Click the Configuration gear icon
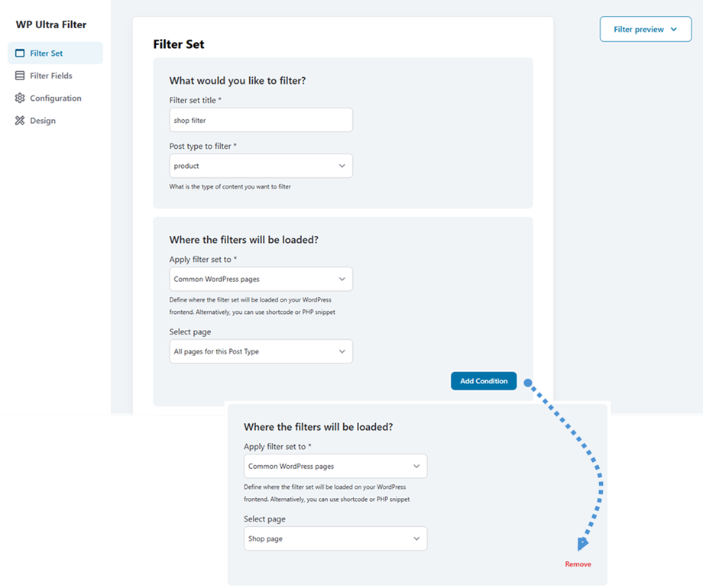 click(x=20, y=99)
